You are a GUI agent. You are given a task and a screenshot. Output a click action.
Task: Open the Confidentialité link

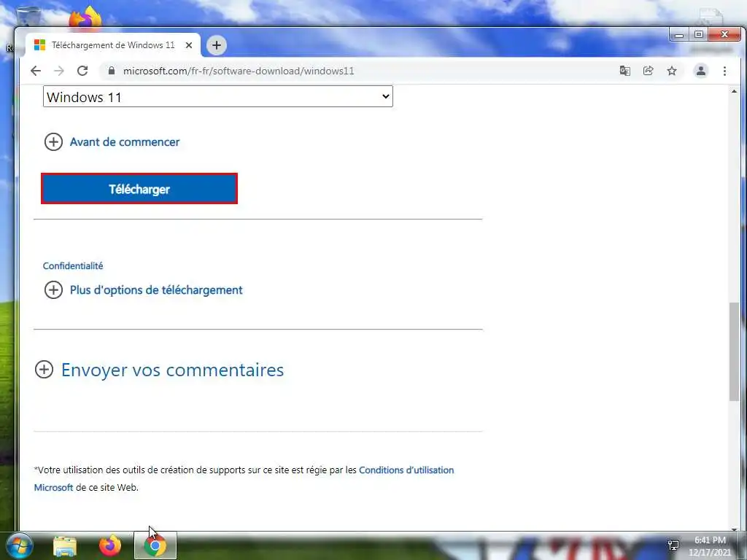pyautogui.click(x=73, y=265)
